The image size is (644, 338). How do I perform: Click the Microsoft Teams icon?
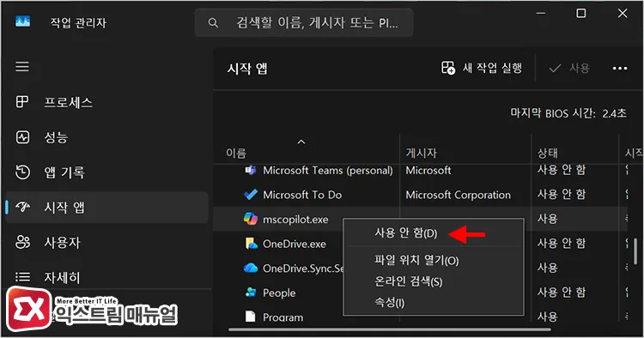(x=251, y=170)
